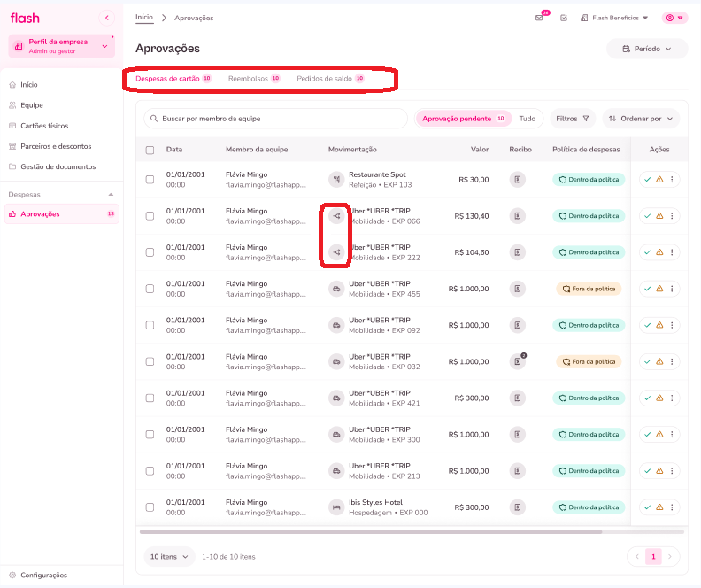701x588 pixels.
Task: Click the Início breadcrumb link
Action: (144, 17)
